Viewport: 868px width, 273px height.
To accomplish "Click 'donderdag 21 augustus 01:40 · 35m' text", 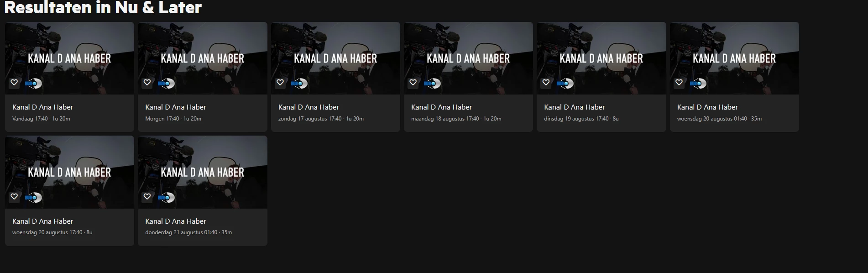I will click(188, 232).
